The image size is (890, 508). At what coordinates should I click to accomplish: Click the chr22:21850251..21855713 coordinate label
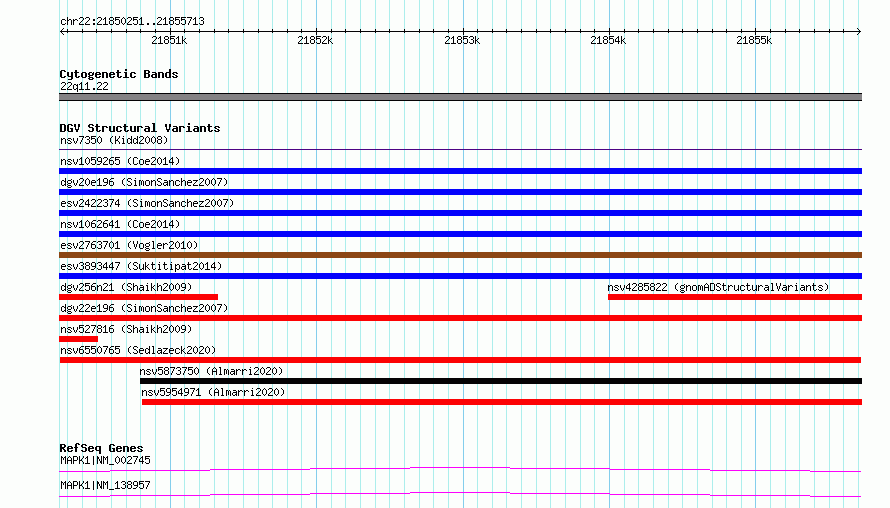click(132, 22)
